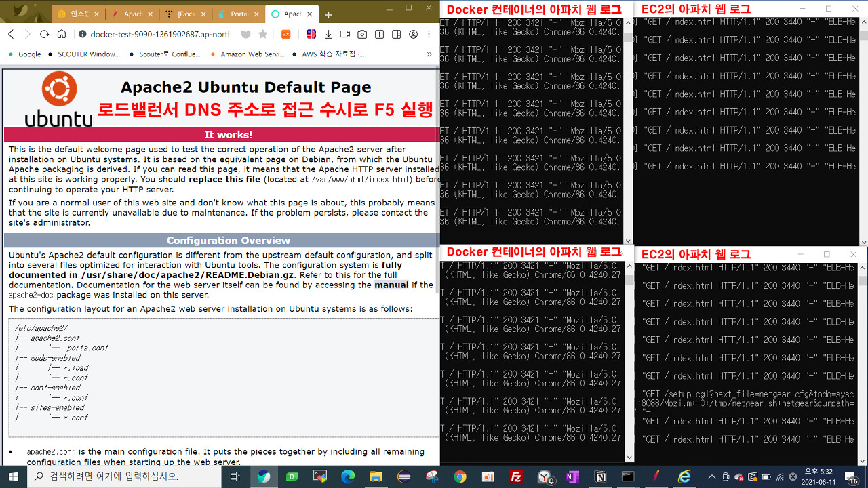
Task: Open Internet Explorer from the taskbar
Action: 684,476
